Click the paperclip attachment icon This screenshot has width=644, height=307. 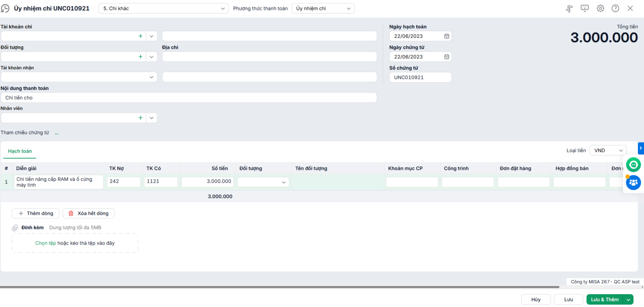[x=15, y=228]
